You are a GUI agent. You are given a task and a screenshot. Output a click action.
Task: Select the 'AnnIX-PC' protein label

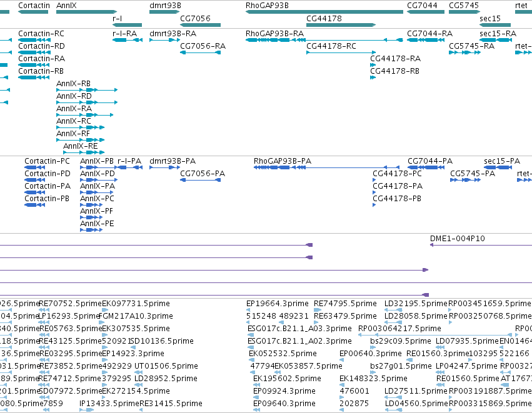pyautogui.click(x=97, y=199)
